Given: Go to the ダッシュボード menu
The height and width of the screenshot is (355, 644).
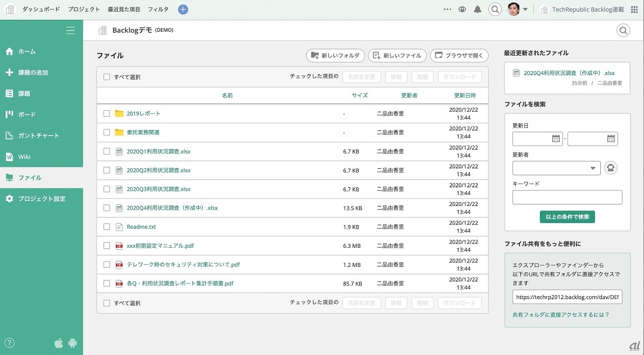Looking at the screenshot, I should point(41,10).
